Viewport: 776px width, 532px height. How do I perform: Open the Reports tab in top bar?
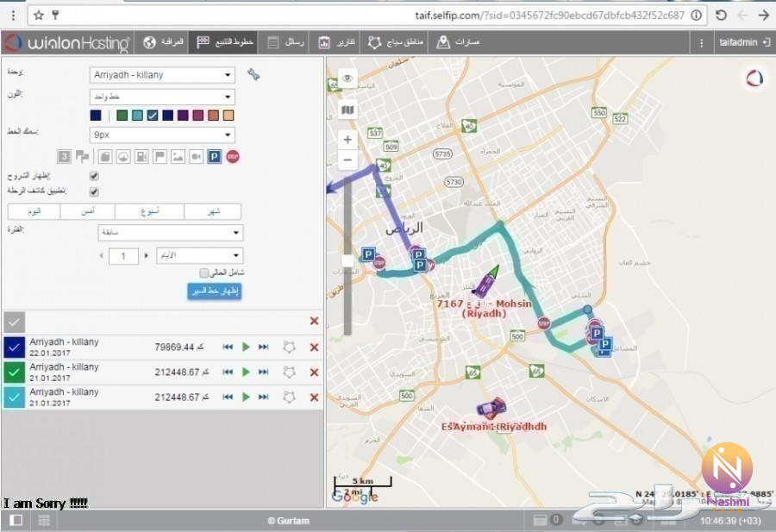337,42
